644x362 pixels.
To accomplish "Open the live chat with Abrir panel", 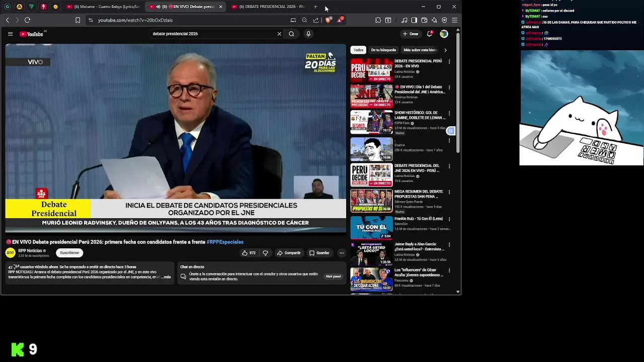I will tap(333, 277).
